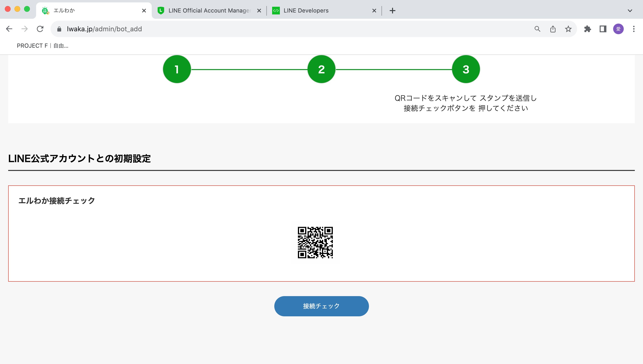This screenshot has width=643, height=364.
Task: Open the Chrome three-dot menu
Action: 634,29
